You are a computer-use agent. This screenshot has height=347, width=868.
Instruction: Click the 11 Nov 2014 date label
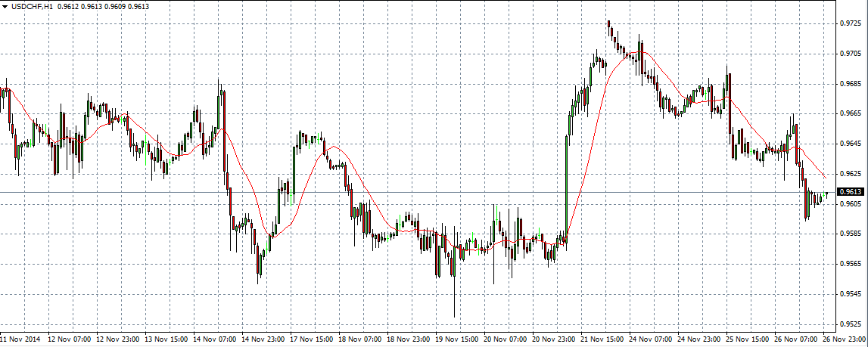pyautogui.click(x=21, y=340)
